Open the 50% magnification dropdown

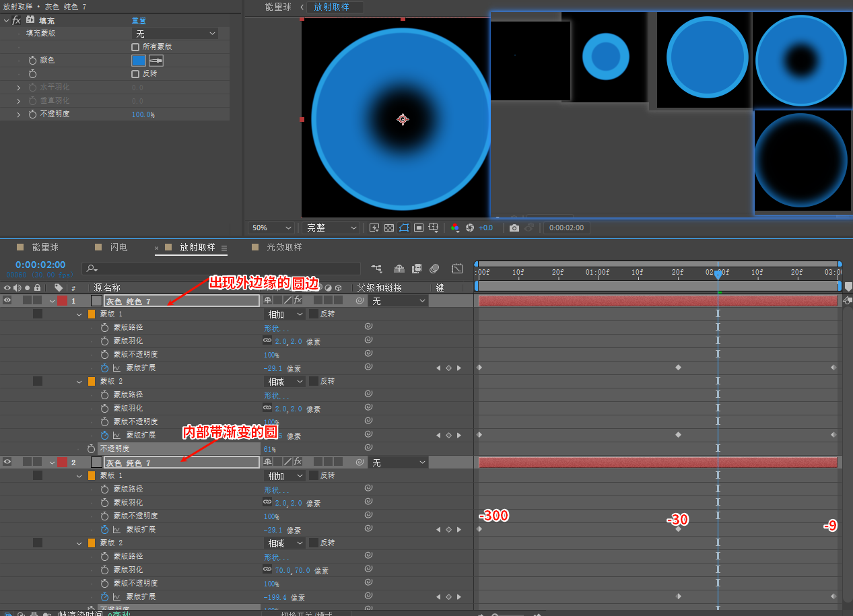point(271,228)
